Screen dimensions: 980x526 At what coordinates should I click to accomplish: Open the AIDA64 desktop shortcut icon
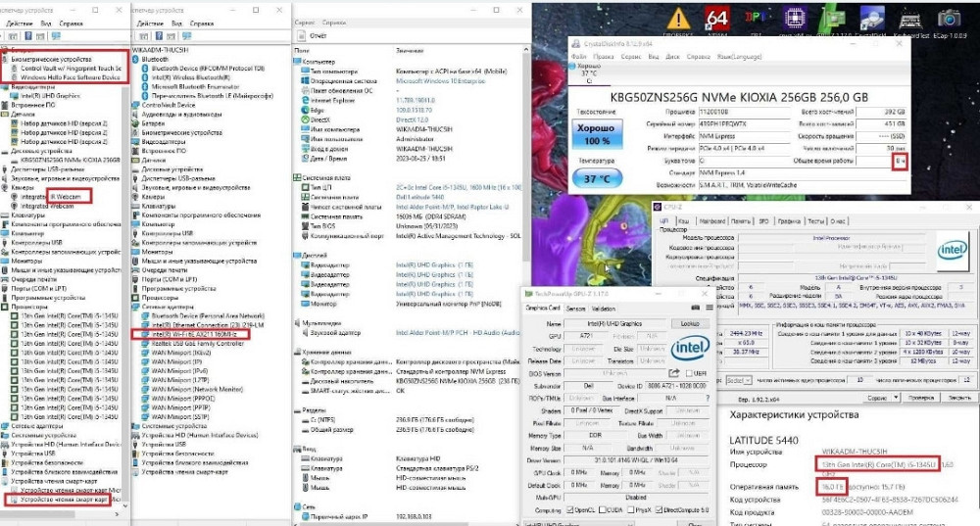(717, 18)
